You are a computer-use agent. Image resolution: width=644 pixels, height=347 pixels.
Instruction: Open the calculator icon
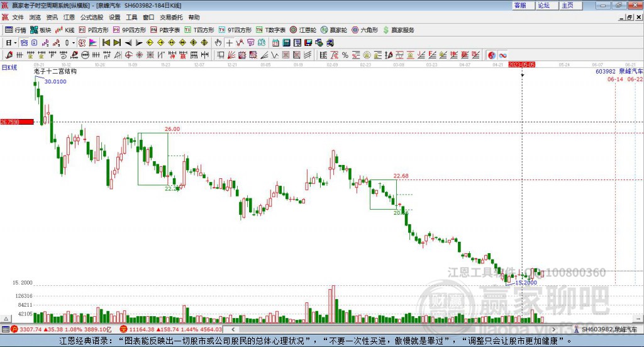coord(286,43)
